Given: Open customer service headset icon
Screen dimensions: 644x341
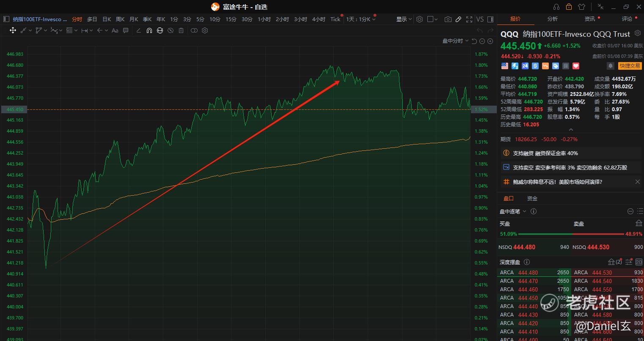Looking at the screenshot, I should [556, 7].
